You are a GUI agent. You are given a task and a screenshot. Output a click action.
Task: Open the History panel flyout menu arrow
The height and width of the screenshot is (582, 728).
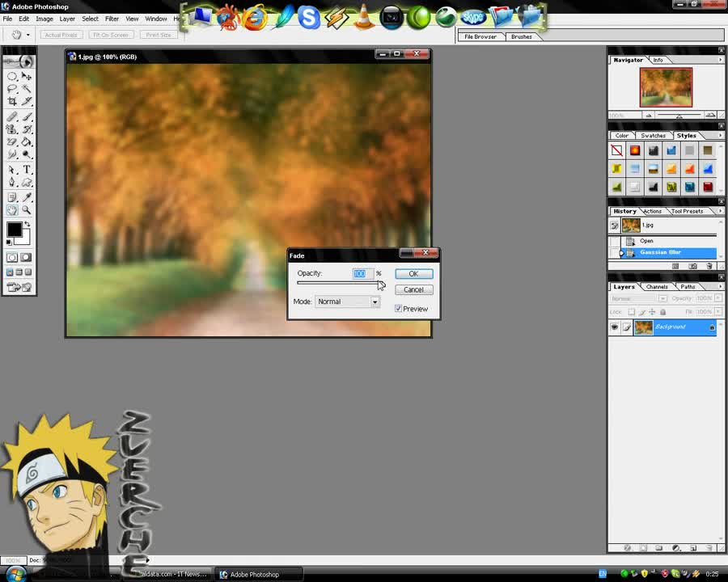pyautogui.click(x=720, y=211)
